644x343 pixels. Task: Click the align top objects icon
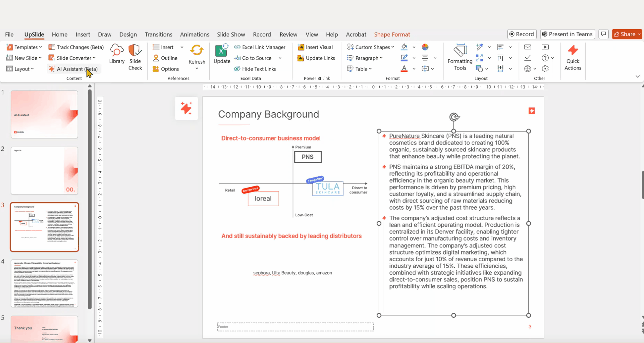[x=500, y=58]
